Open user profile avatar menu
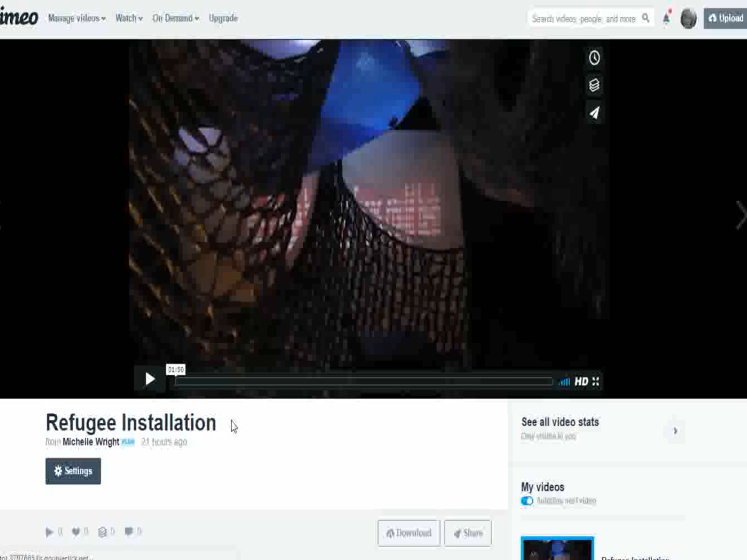Screen dimensions: 747x560 click(688, 19)
